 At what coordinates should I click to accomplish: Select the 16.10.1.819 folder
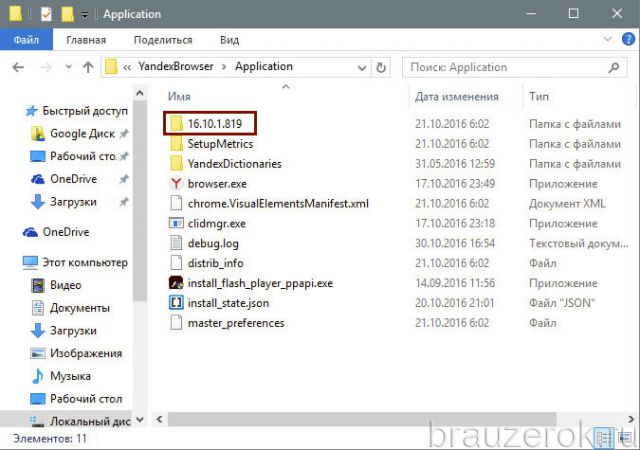pos(215,123)
